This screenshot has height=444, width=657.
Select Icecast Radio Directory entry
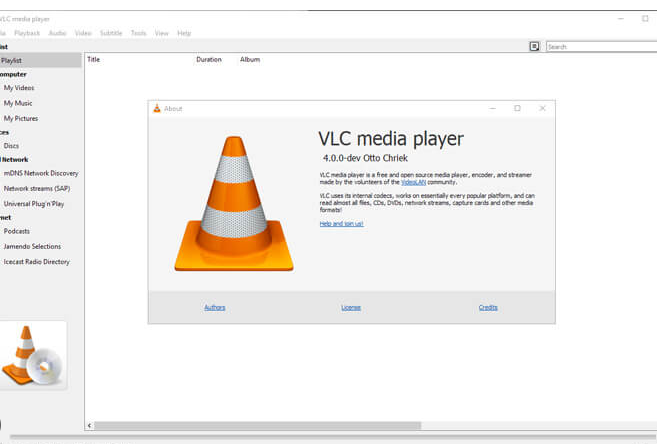pyautogui.click(x=36, y=262)
